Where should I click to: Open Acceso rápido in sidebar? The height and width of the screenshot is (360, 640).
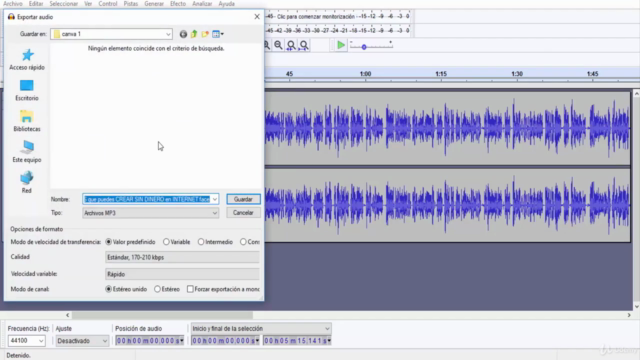point(27,60)
